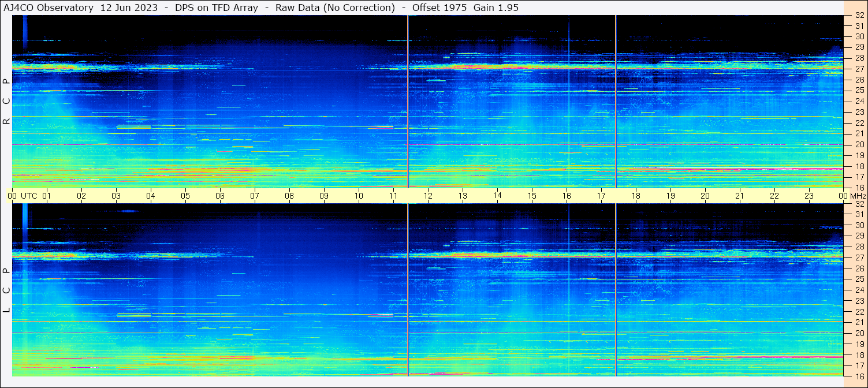Click hour tick '04' on time axis
This screenshot has height=388, width=868.
pyautogui.click(x=151, y=196)
